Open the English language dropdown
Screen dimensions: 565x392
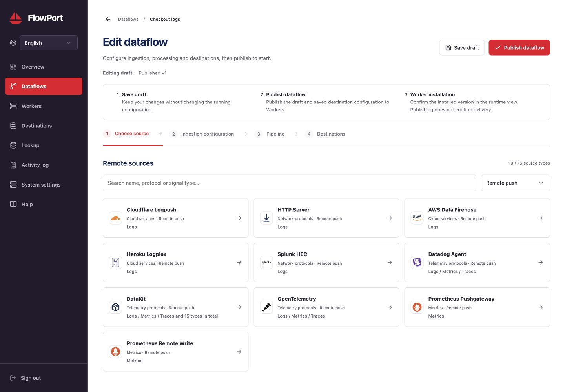49,43
